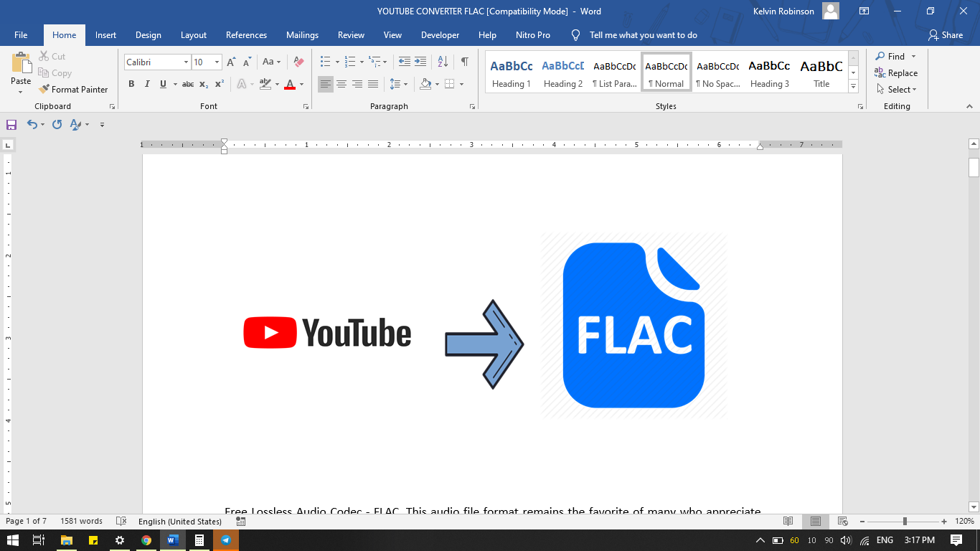Toggle Show/Hide paragraph marks
Viewport: 980px width, 551px height.
pyautogui.click(x=465, y=62)
